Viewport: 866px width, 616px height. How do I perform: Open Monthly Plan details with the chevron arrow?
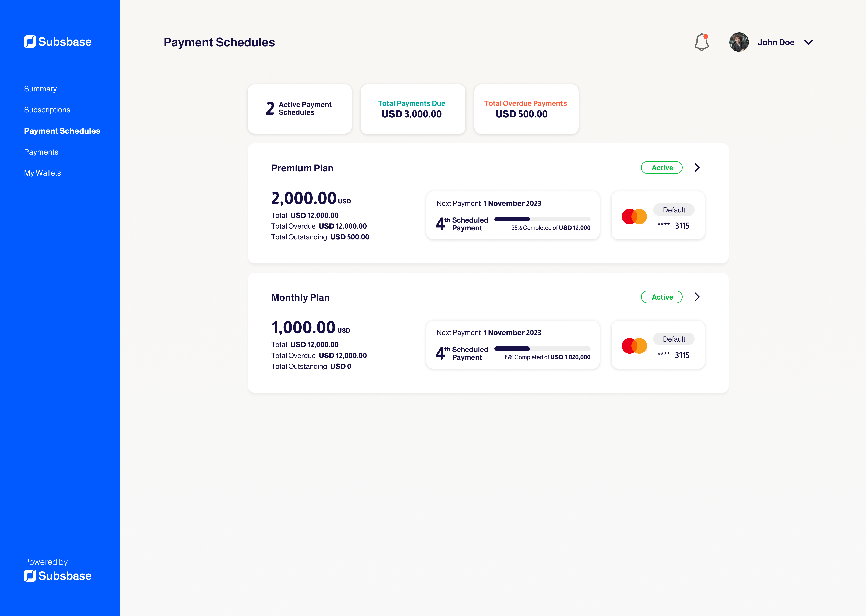697,297
